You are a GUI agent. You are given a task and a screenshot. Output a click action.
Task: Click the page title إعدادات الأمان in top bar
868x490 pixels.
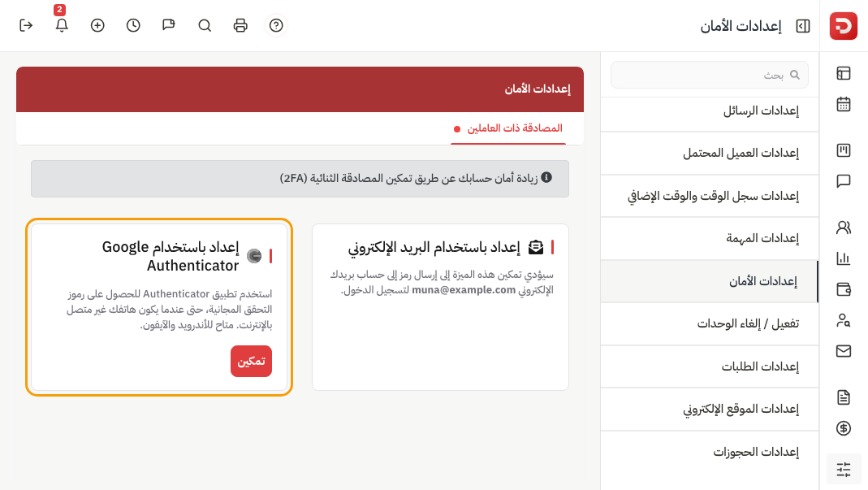point(741,26)
